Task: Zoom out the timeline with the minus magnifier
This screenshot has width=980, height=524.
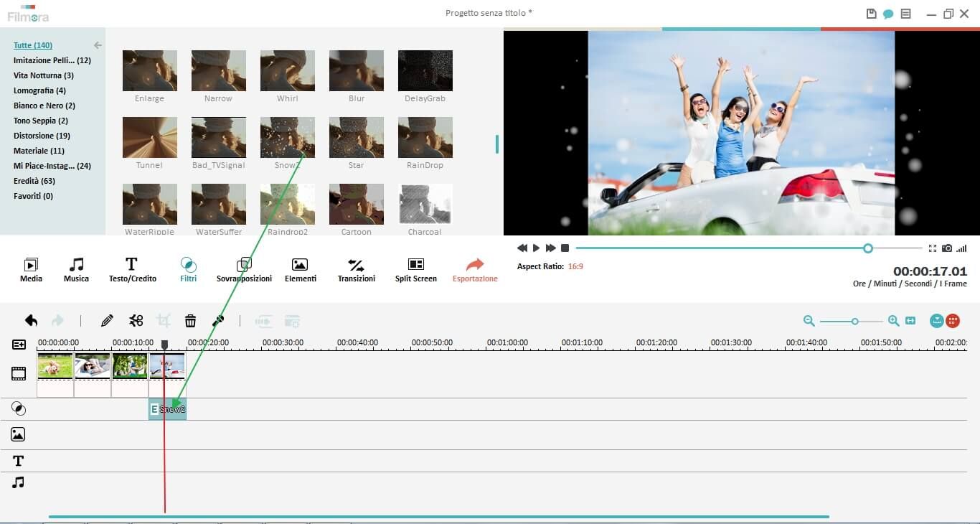Action: (809, 321)
